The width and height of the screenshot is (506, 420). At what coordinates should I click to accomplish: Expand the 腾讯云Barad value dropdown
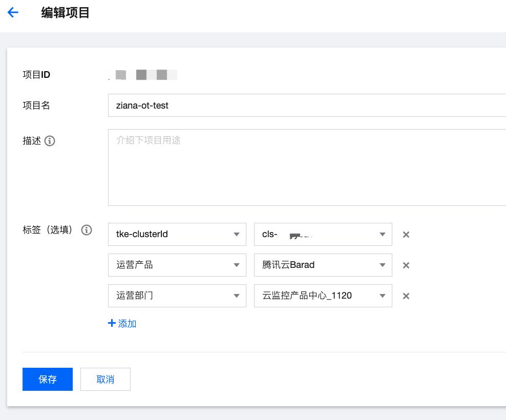(323, 265)
